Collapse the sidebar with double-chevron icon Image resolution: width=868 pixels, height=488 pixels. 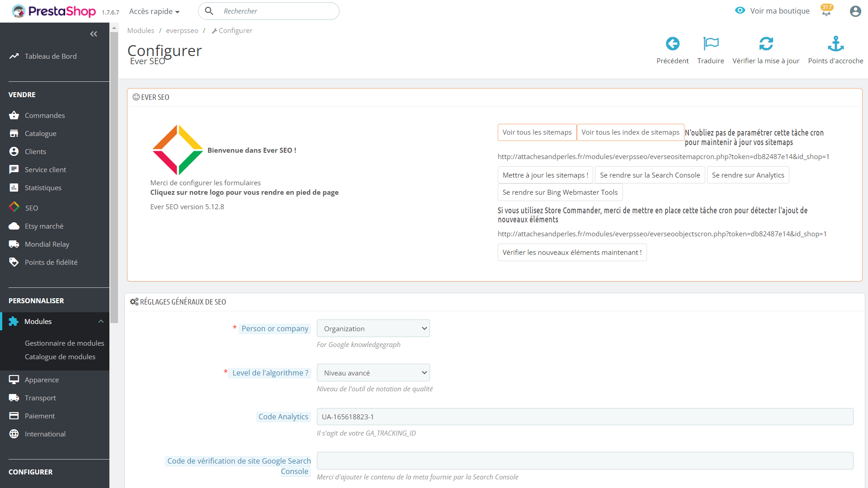coord(94,34)
